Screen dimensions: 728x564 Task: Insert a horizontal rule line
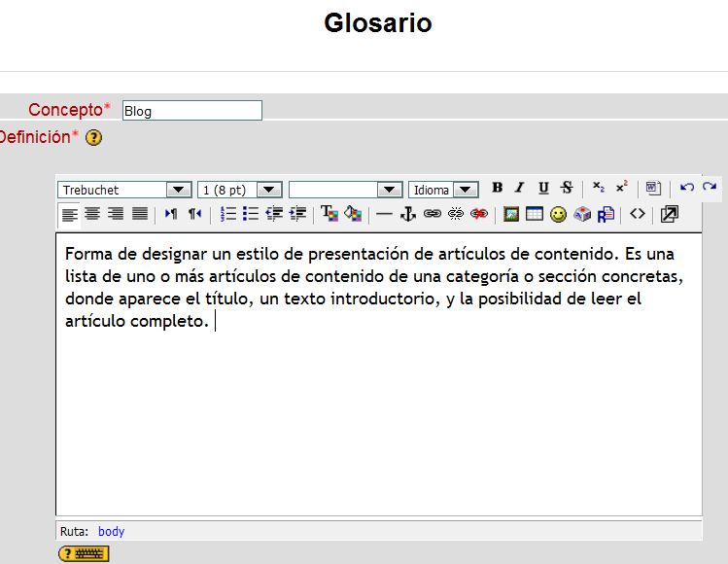pyautogui.click(x=384, y=214)
